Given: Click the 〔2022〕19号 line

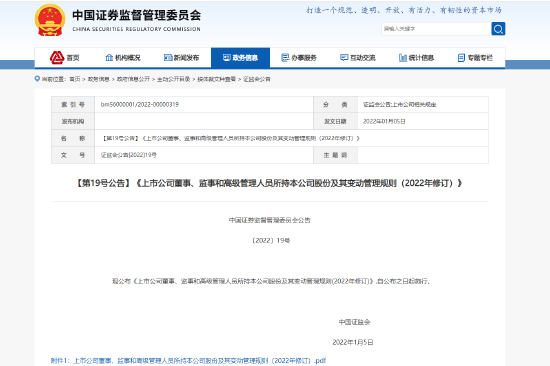Looking at the screenshot, I should [271, 241].
